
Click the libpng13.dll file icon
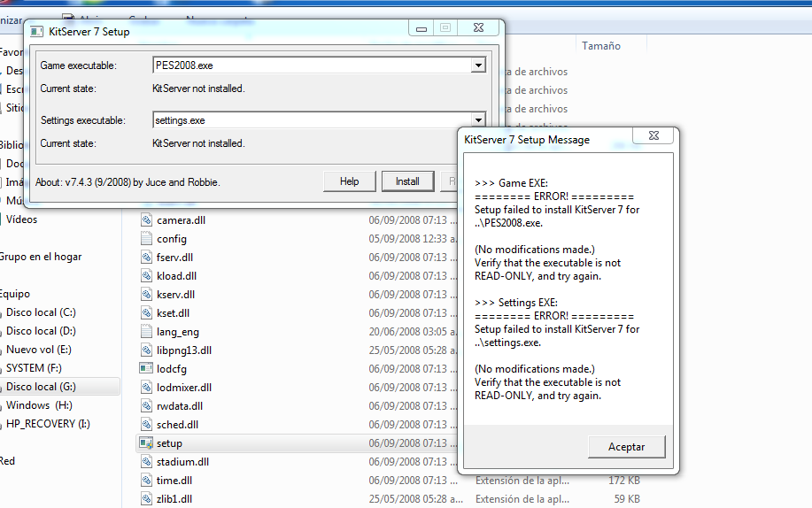click(x=147, y=350)
